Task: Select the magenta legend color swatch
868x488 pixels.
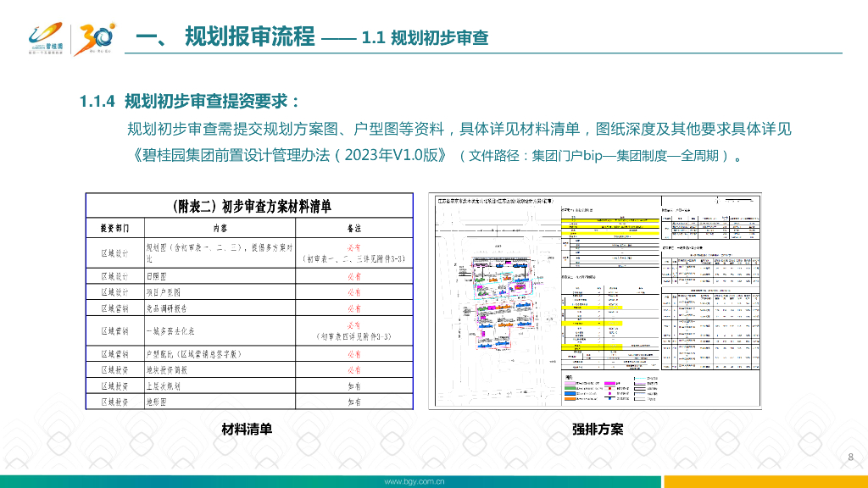Action: 609,383
